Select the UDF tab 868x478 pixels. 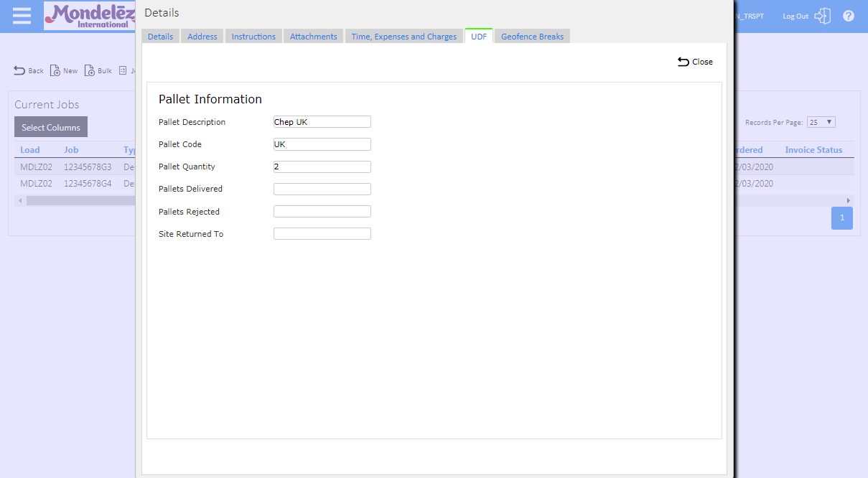[479, 36]
